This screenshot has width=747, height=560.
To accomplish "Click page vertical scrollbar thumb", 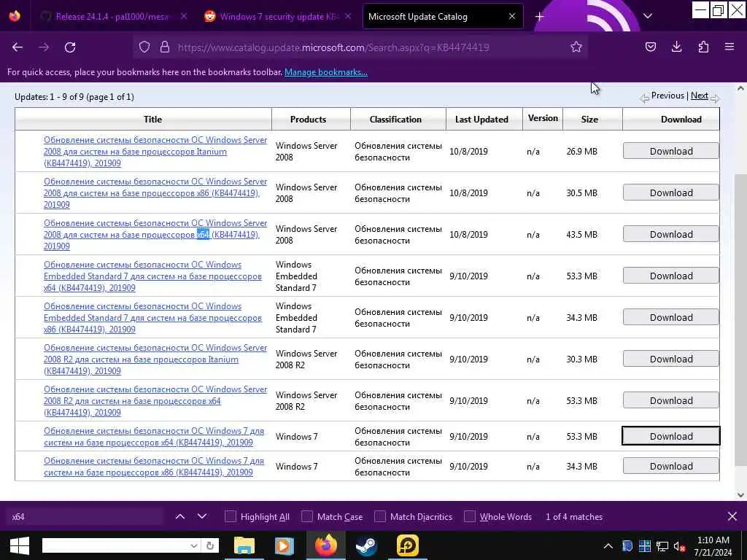I will coord(740,319).
